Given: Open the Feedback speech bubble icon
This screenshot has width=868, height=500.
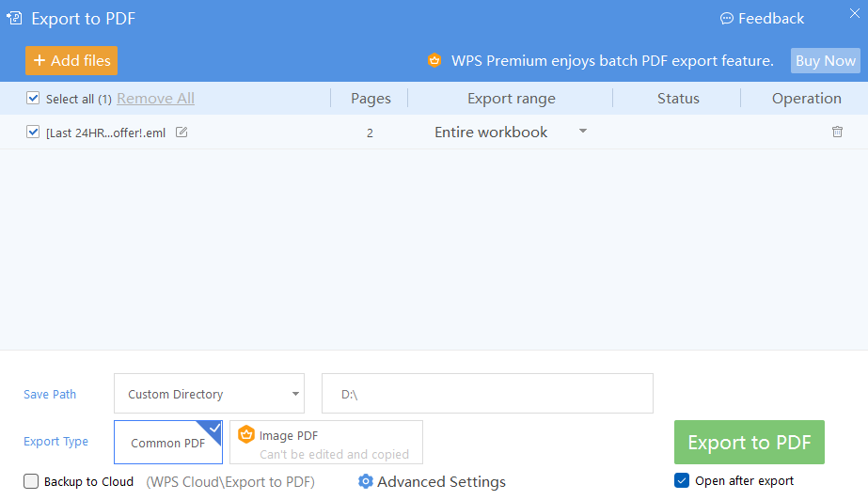Looking at the screenshot, I should (x=726, y=19).
